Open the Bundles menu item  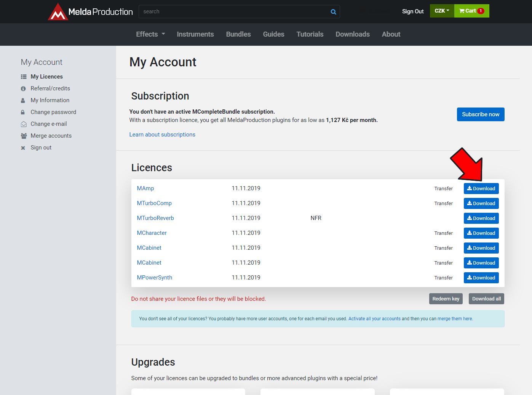[238, 34]
